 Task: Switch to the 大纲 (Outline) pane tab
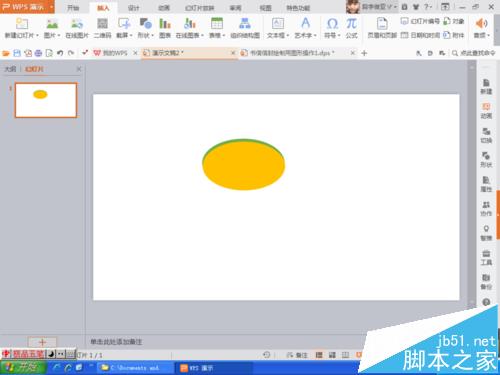[10, 69]
